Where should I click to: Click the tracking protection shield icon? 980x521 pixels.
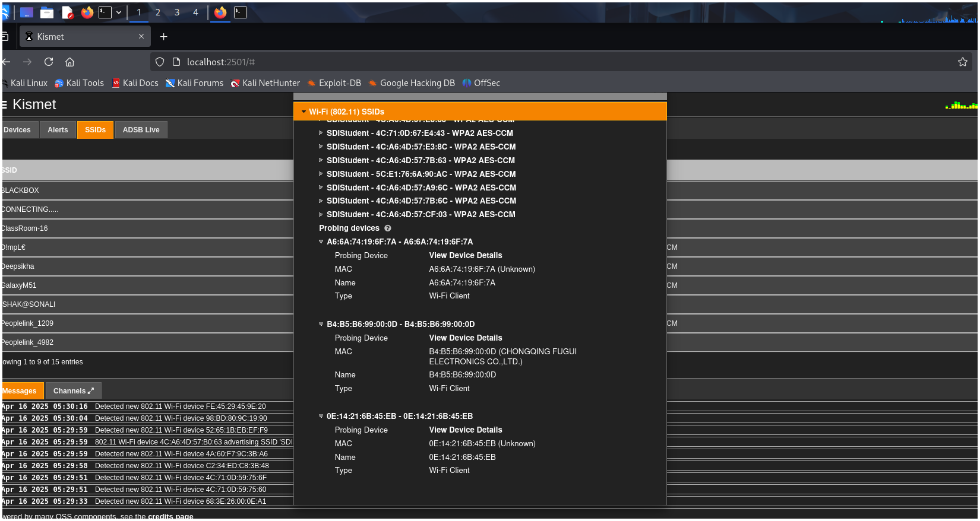(x=160, y=62)
